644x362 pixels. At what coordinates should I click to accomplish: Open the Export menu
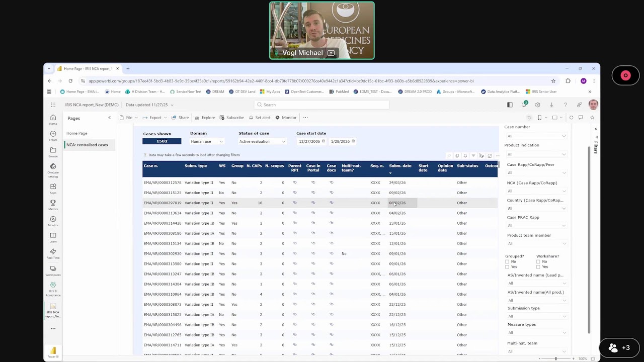tap(155, 118)
